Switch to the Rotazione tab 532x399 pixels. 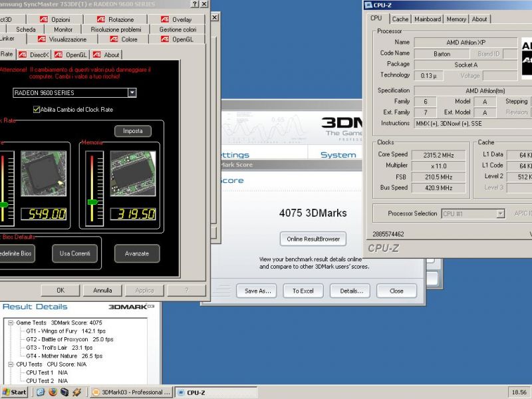pyautogui.click(x=115, y=19)
